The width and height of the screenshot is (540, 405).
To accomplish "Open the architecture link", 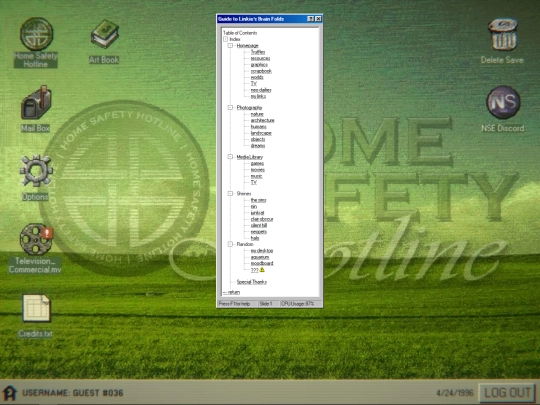I will (262, 120).
